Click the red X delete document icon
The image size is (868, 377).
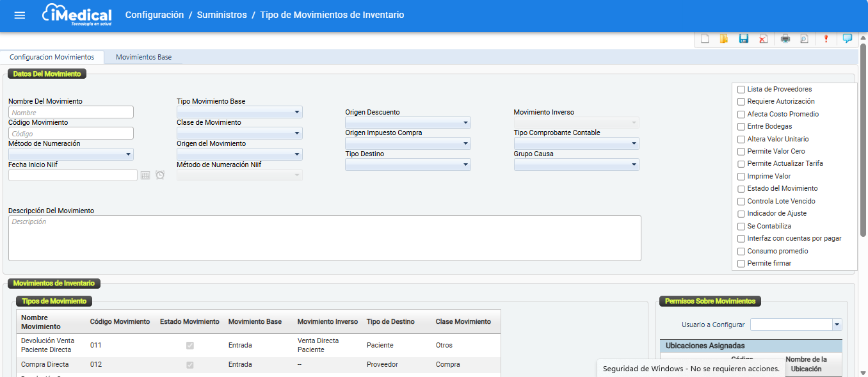point(763,39)
